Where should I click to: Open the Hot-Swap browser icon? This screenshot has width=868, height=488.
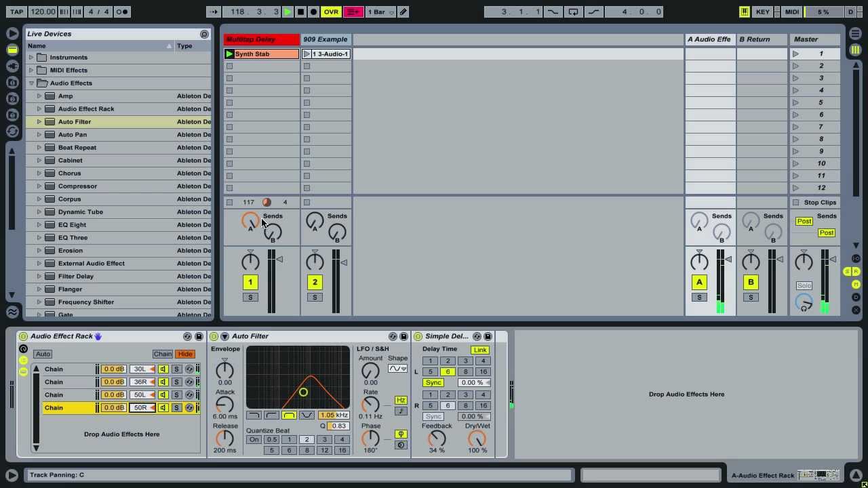coord(12,131)
